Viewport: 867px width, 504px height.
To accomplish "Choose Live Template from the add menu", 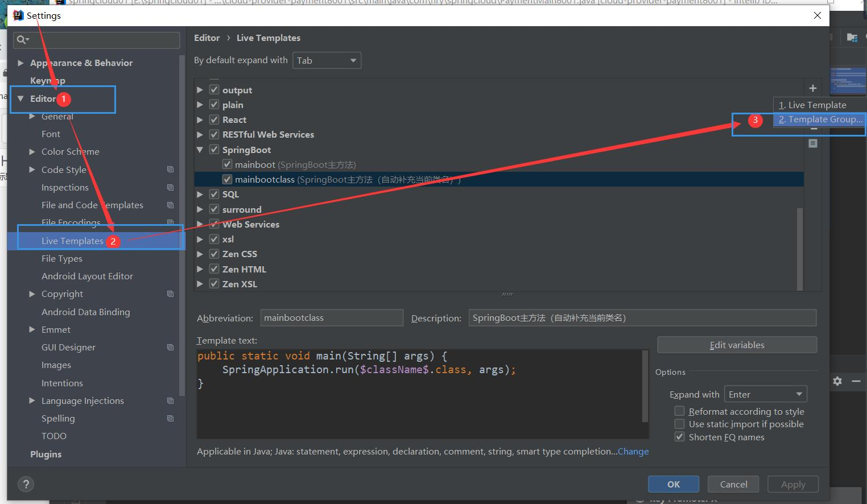I will coord(819,105).
